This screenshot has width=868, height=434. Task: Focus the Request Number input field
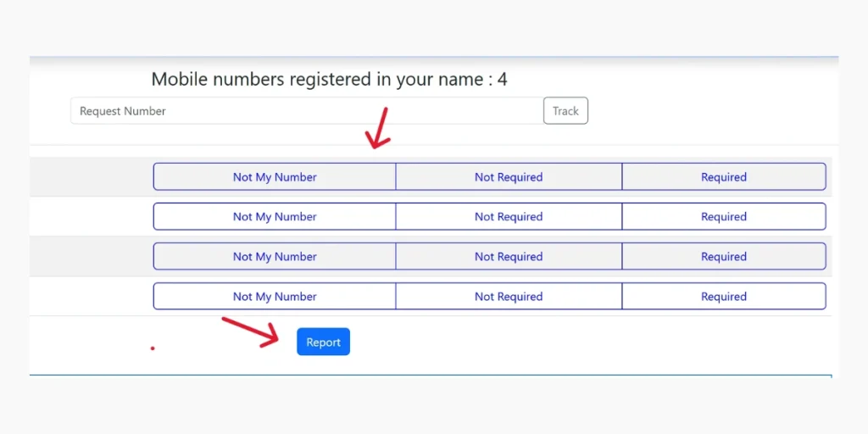tap(306, 111)
